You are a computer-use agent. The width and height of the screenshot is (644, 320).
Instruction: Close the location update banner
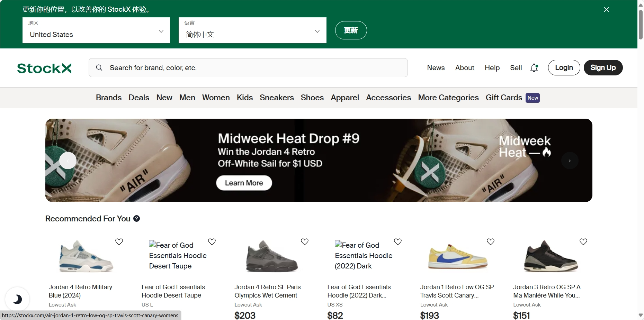[606, 10]
